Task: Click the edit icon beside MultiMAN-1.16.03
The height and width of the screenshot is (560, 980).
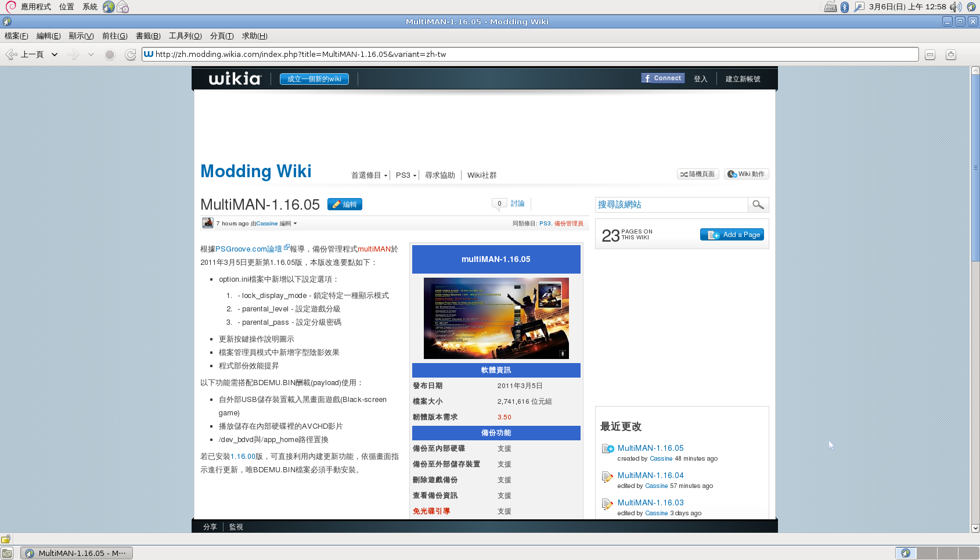Action: click(x=607, y=504)
